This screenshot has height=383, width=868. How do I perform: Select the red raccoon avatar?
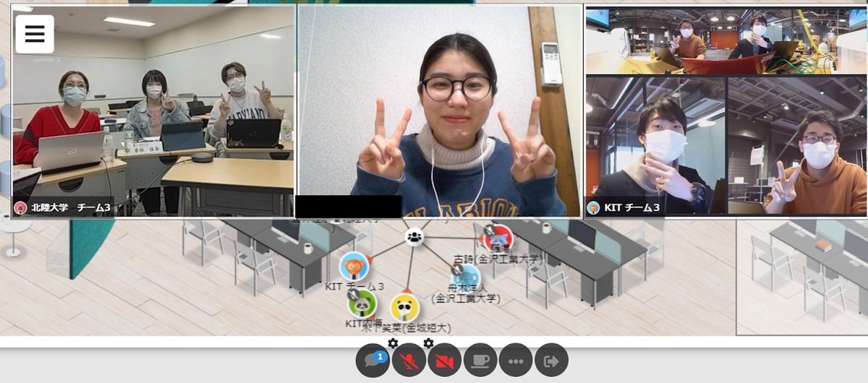pyautogui.click(x=498, y=238)
